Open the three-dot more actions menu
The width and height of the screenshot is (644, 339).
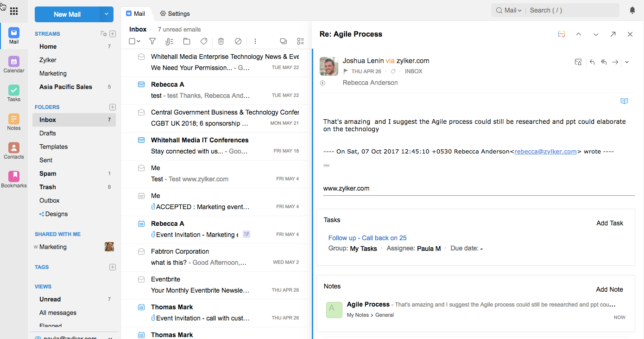255,41
